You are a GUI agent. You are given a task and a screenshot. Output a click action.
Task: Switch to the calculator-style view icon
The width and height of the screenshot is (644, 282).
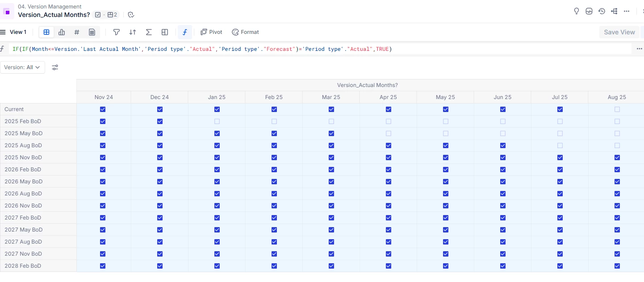pos(92,32)
